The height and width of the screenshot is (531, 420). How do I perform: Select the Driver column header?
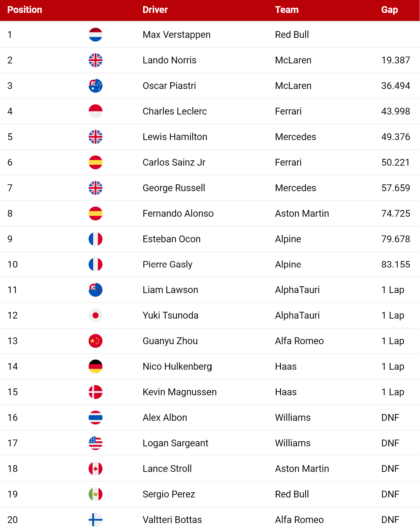[155, 10]
